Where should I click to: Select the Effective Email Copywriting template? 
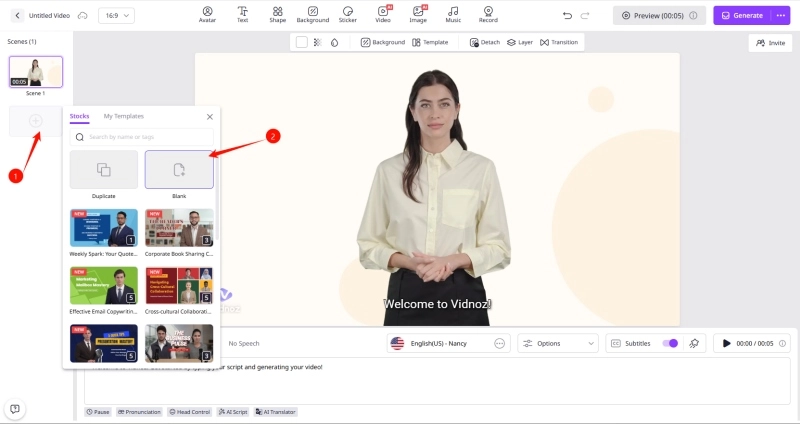coord(104,285)
